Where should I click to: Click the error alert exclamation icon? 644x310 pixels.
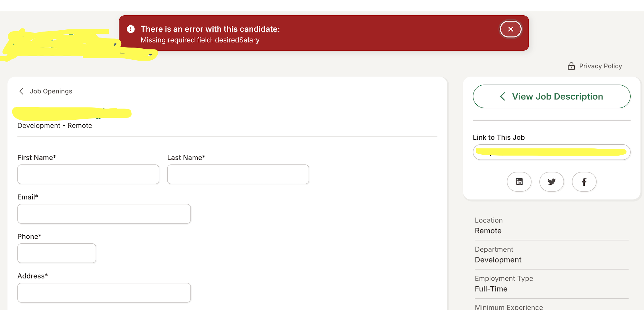coord(131,29)
